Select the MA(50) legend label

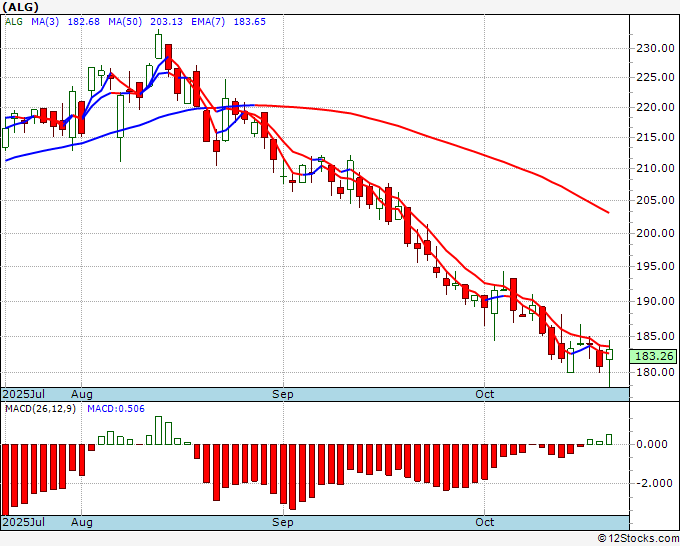point(125,22)
